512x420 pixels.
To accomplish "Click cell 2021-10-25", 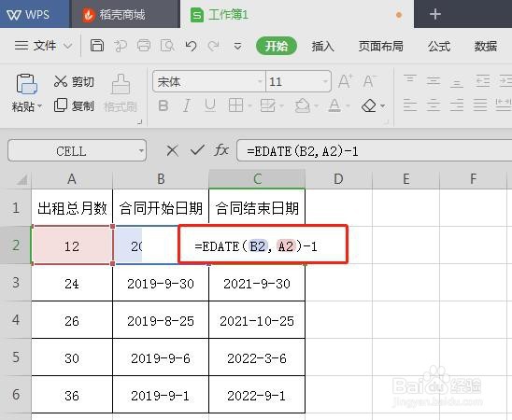I will click(x=257, y=321).
